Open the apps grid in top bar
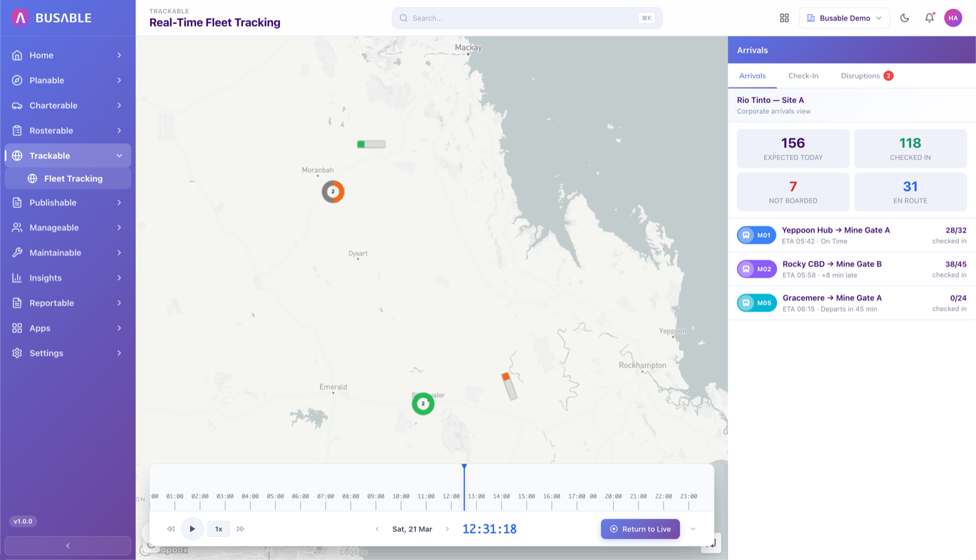The width and height of the screenshot is (976, 560). click(x=784, y=18)
